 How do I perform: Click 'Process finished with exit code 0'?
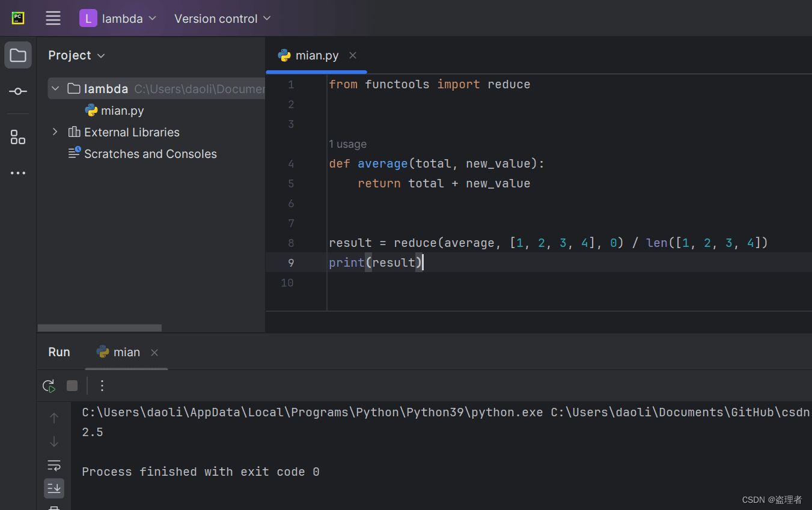tap(201, 472)
